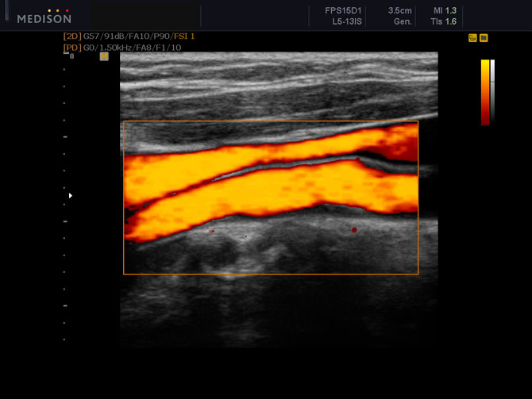Click the white focus arrow on depth scale
Image resolution: width=532 pixels, height=399 pixels.
click(70, 196)
